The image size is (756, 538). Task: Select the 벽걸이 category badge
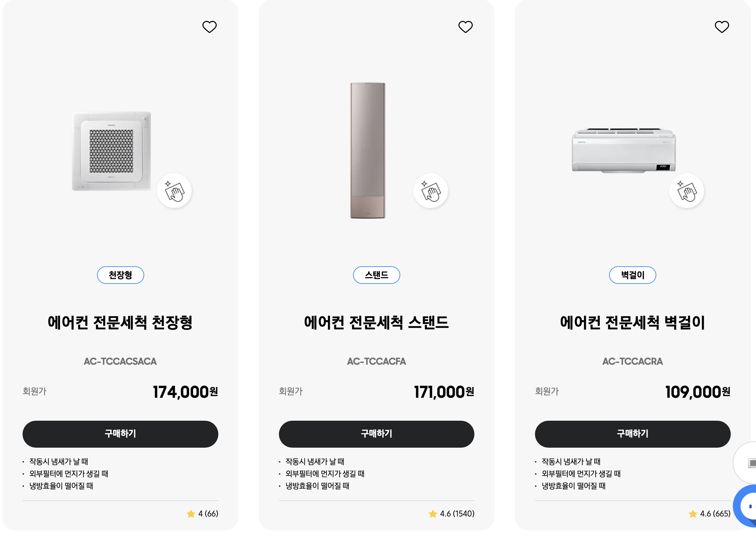click(632, 275)
